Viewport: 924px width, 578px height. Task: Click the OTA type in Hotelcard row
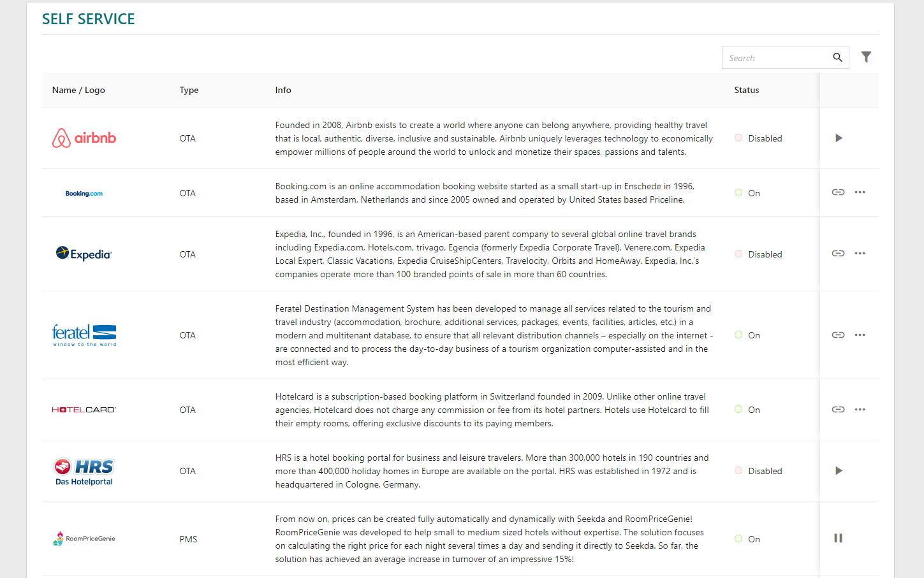coord(187,410)
